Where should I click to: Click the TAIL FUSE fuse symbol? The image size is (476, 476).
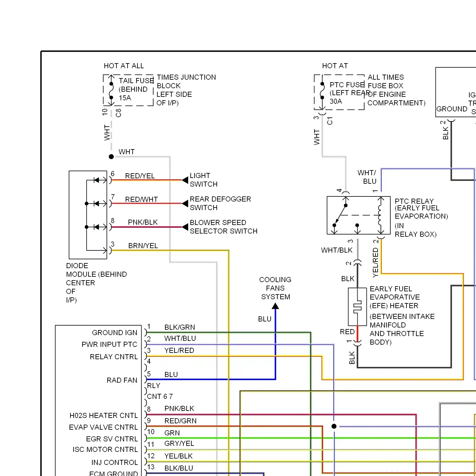click(x=111, y=91)
